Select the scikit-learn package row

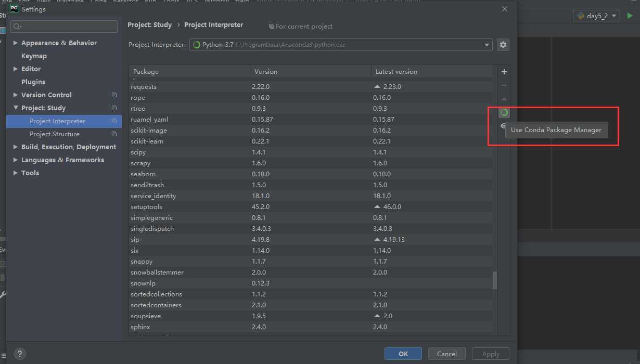[311, 141]
